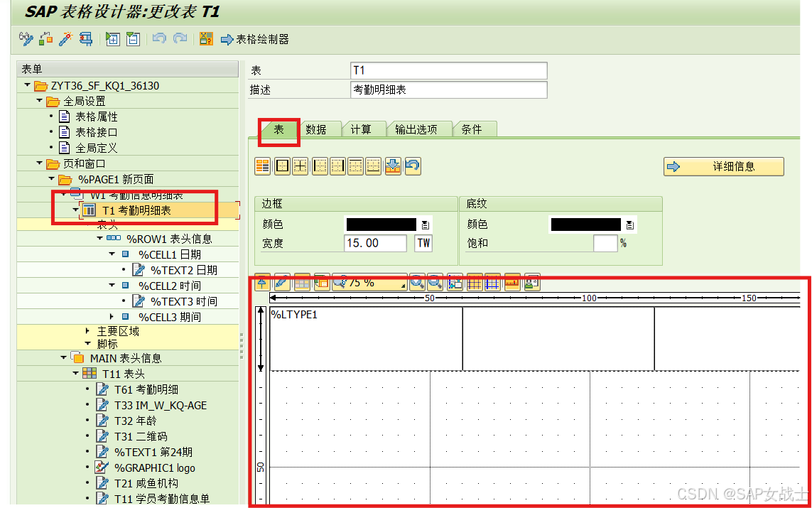Screen dimensions: 812x508
Task: Click the expand subtree icon with plus
Action: (x=112, y=39)
